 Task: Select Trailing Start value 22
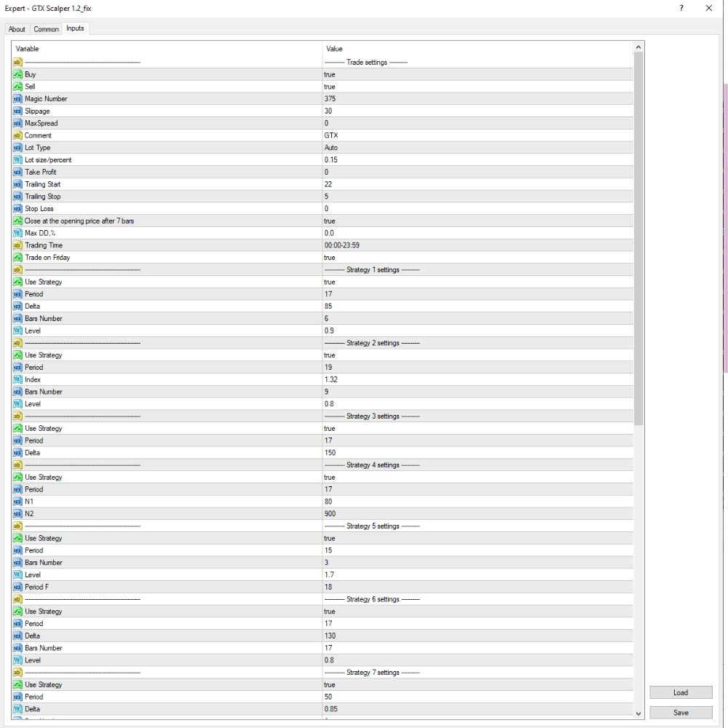[328, 184]
